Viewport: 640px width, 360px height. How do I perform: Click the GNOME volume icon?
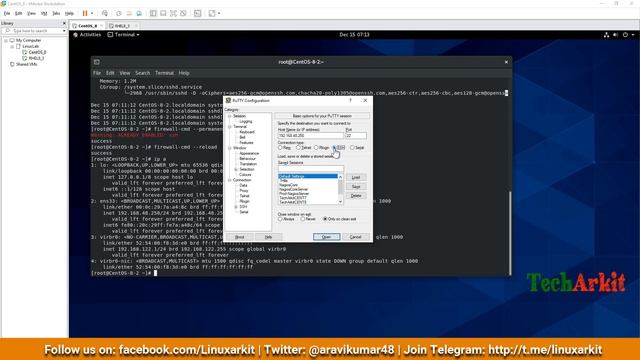click(x=616, y=35)
